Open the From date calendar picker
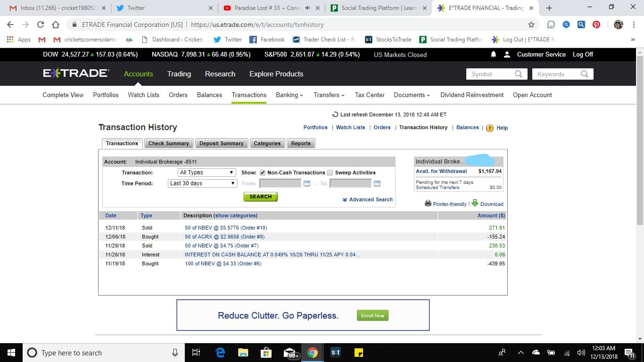 pyautogui.click(x=307, y=183)
